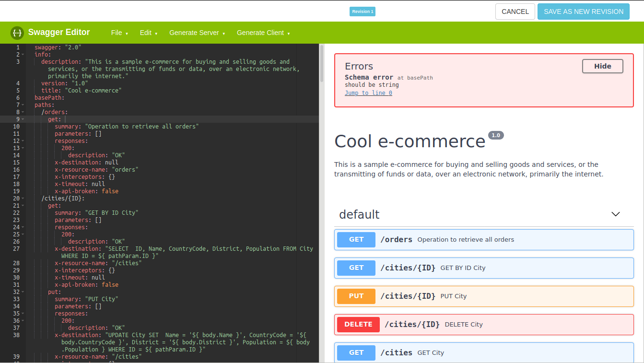The height and width of the screenshot is (363, 644).
Task: Click the Swagger Editor logo icon
Action: (x=17, y=33)
